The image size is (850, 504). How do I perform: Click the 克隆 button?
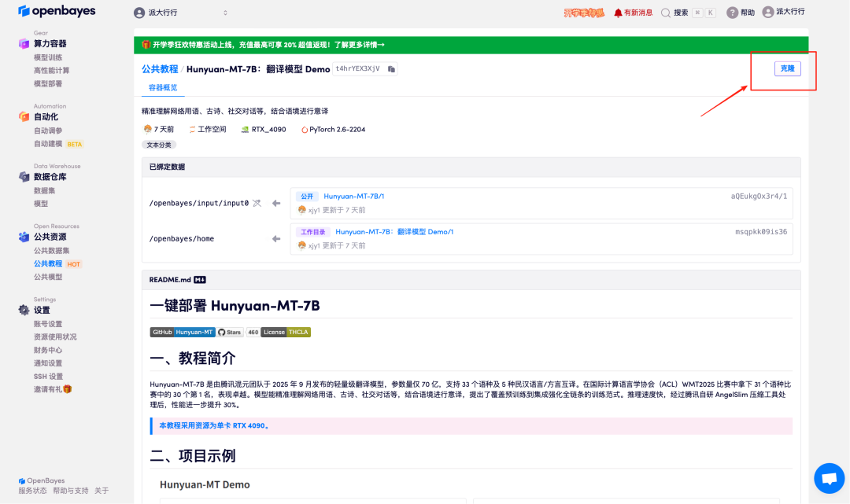(x=787, y=69)
